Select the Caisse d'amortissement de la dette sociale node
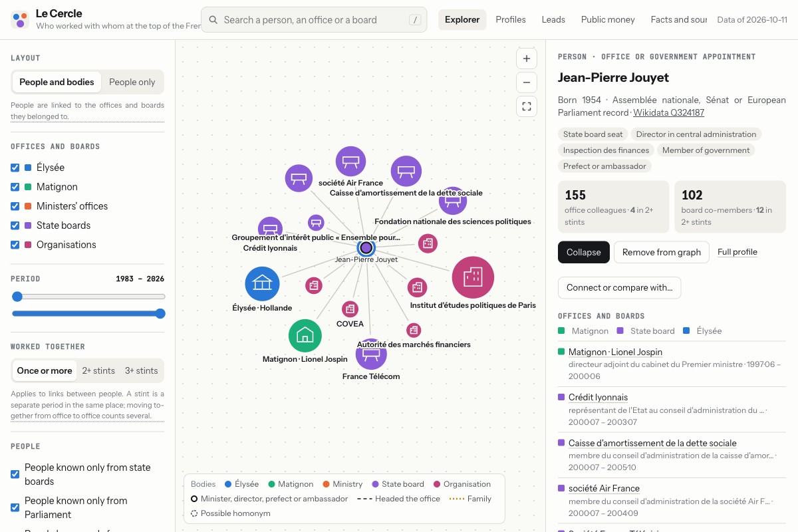Viewport: 798px width, 532px height. pyautogui.click(x=406, y=172)
